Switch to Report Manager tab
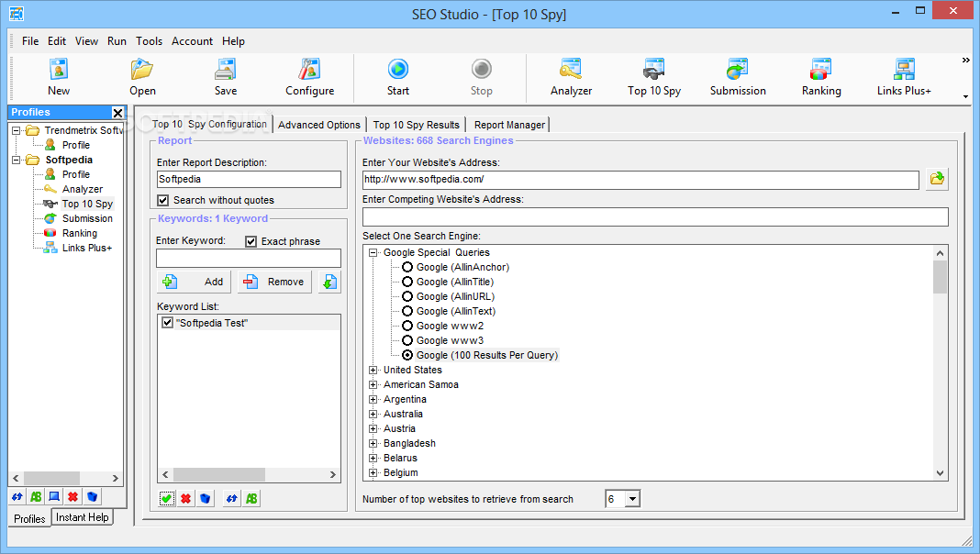980x554 pixels. 509,125
